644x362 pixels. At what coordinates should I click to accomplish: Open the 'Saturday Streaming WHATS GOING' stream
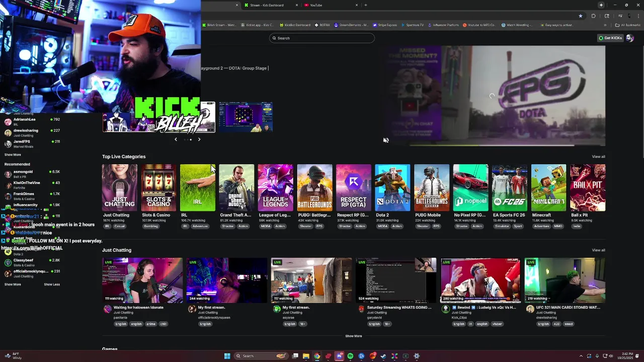[x=396, y=281]
